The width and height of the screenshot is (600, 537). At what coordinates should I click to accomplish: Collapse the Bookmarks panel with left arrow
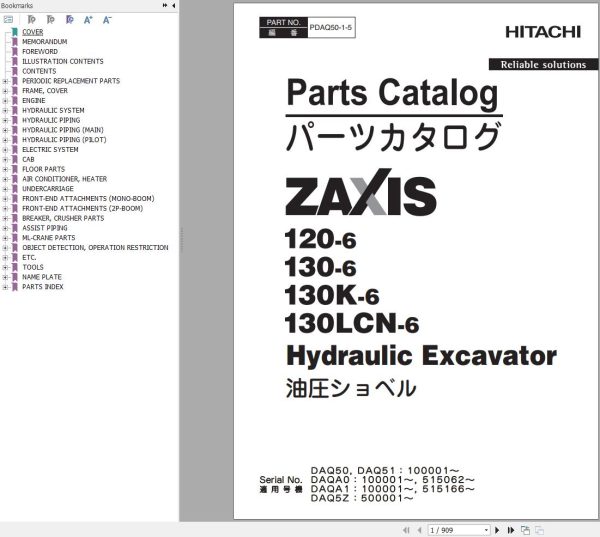pyautogui.click(x=173, y=5)
